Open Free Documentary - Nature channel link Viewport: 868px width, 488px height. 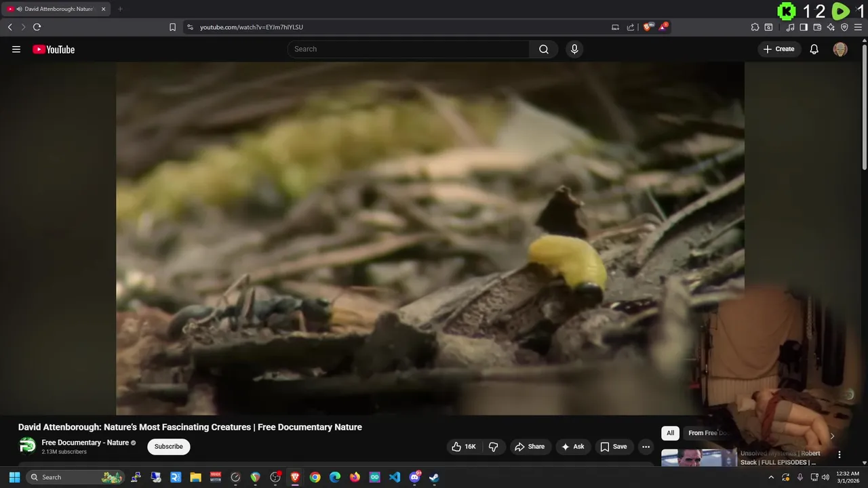point(85,443)
